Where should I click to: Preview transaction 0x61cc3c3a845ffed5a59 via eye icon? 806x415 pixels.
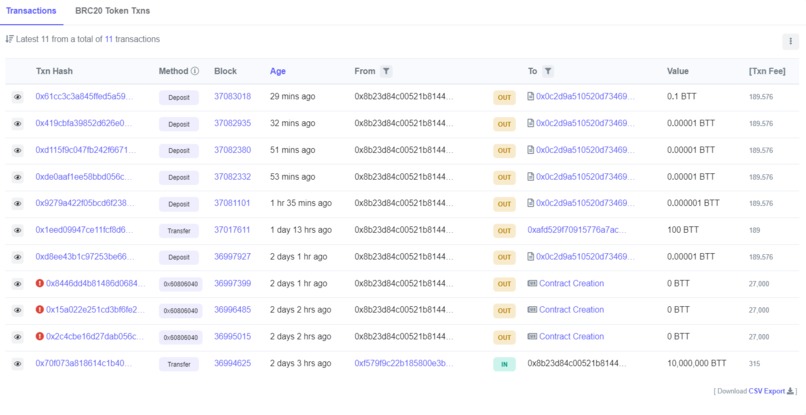point(17,97)
